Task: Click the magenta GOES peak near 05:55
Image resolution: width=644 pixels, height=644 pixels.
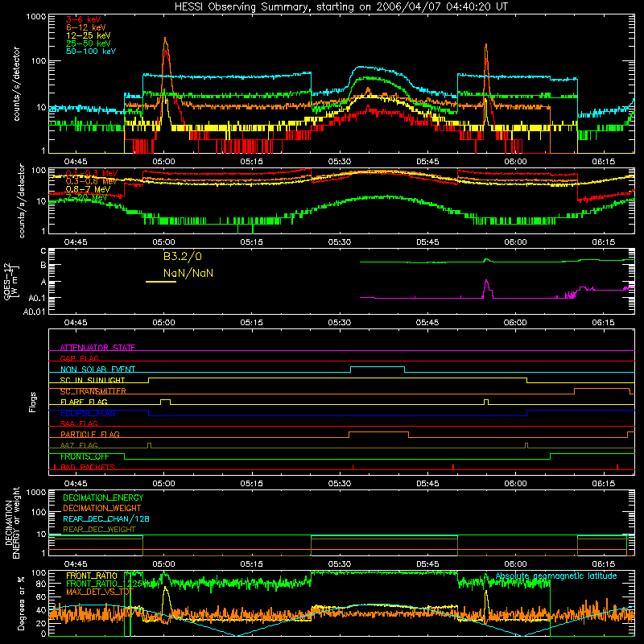Action: point(487,289)
